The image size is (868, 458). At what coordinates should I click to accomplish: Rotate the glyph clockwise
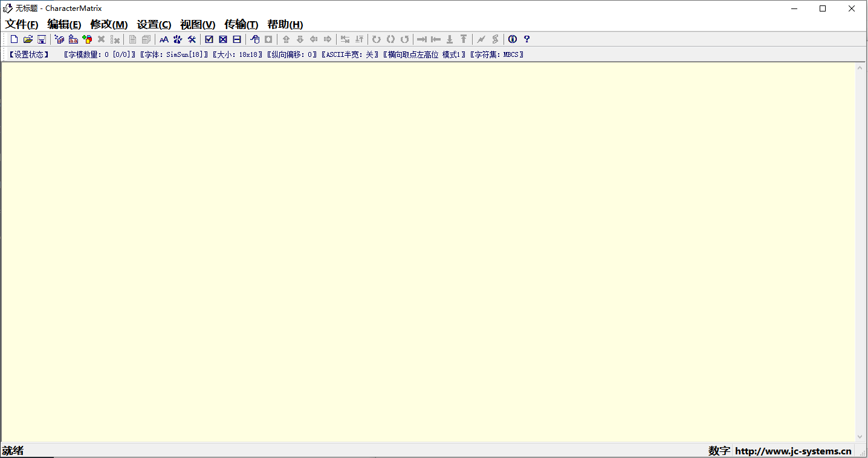(x=376, y=39)
